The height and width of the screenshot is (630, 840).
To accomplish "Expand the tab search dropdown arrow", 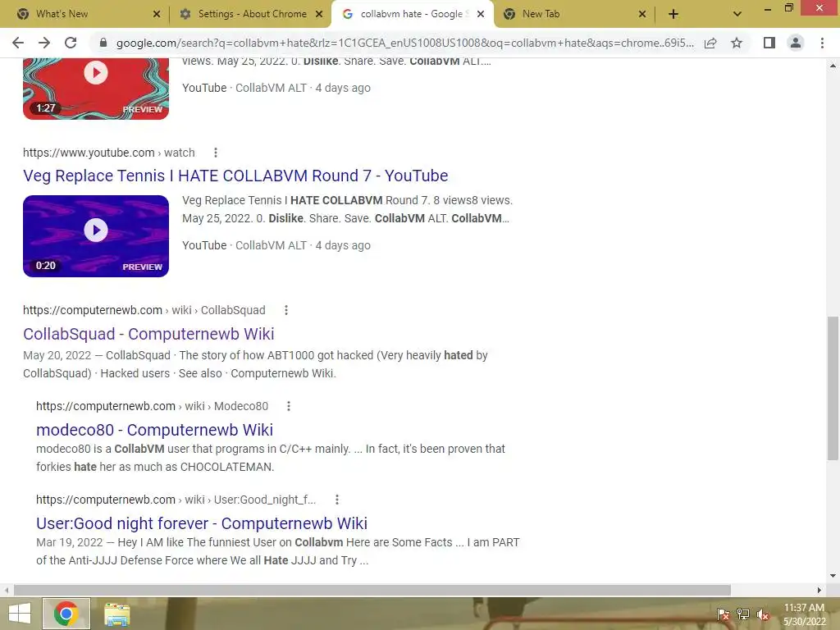I will 737,14.
